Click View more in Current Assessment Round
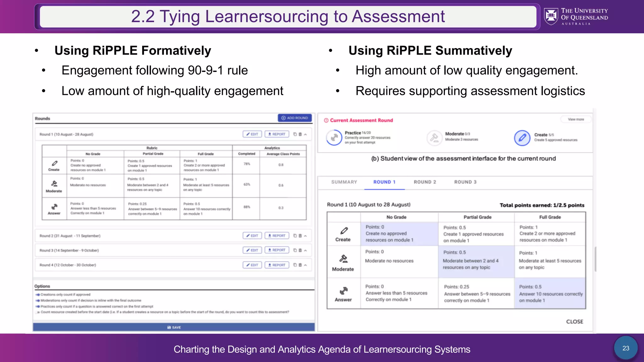 576,119
